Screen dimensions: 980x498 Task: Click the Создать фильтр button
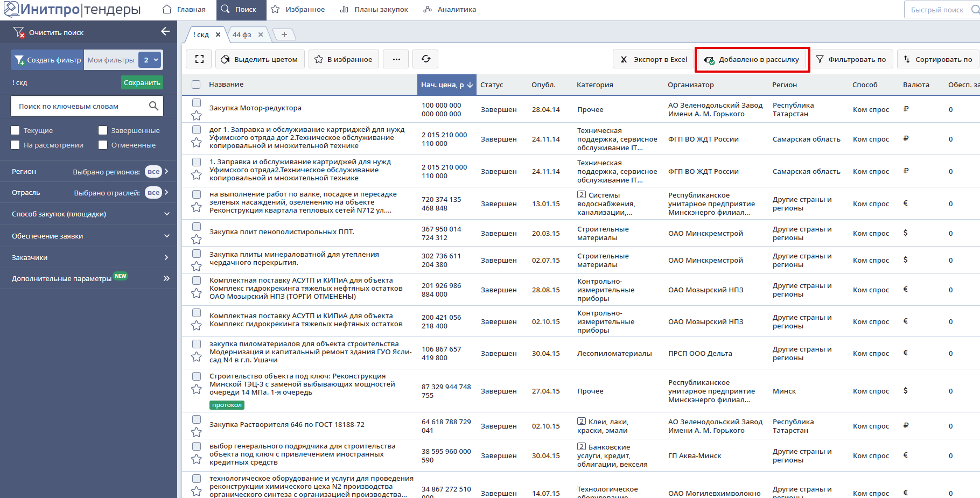(x=47, y=60)
